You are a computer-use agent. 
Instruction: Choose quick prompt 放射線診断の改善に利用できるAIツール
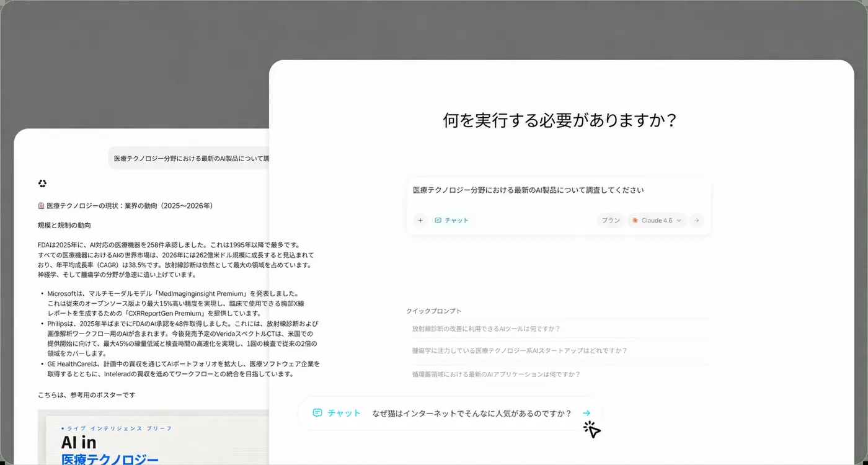click(x=486, y=329)
